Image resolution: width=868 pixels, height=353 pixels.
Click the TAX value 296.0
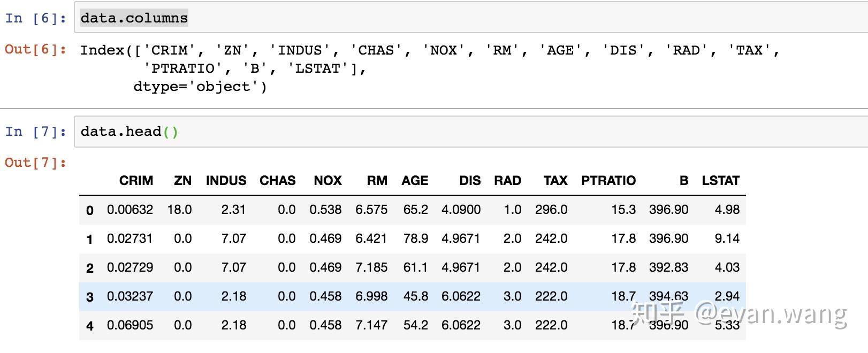(551, 210)
